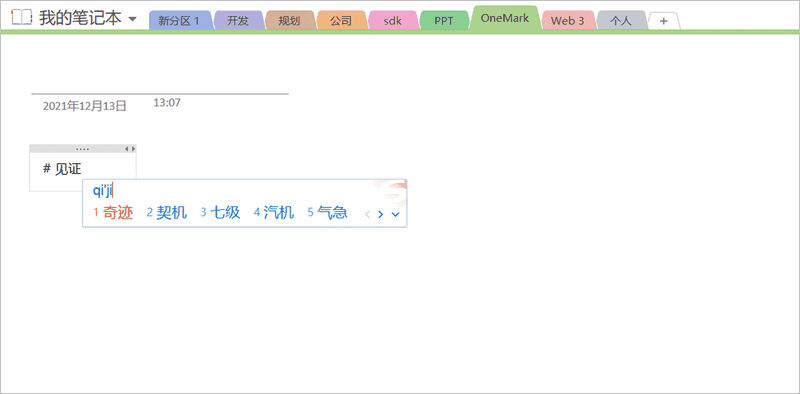Choose IME candidate 5 气急
The image size is (800, 394).
[x=328, y=213]
